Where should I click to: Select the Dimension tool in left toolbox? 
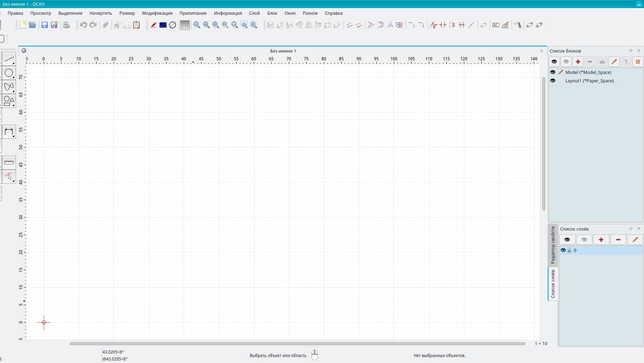tap(9, 132)
